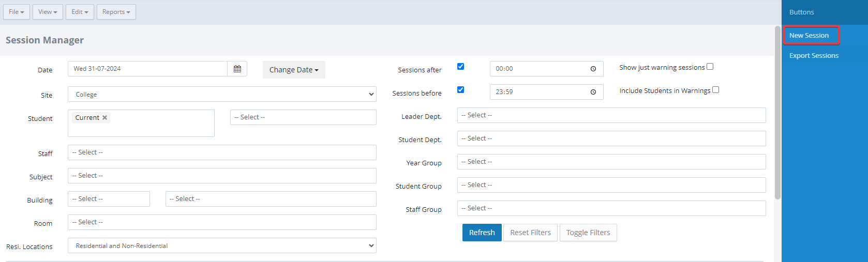Uncheck the Sessions after checkbox

pyautogui.click(x=460, y=66)
